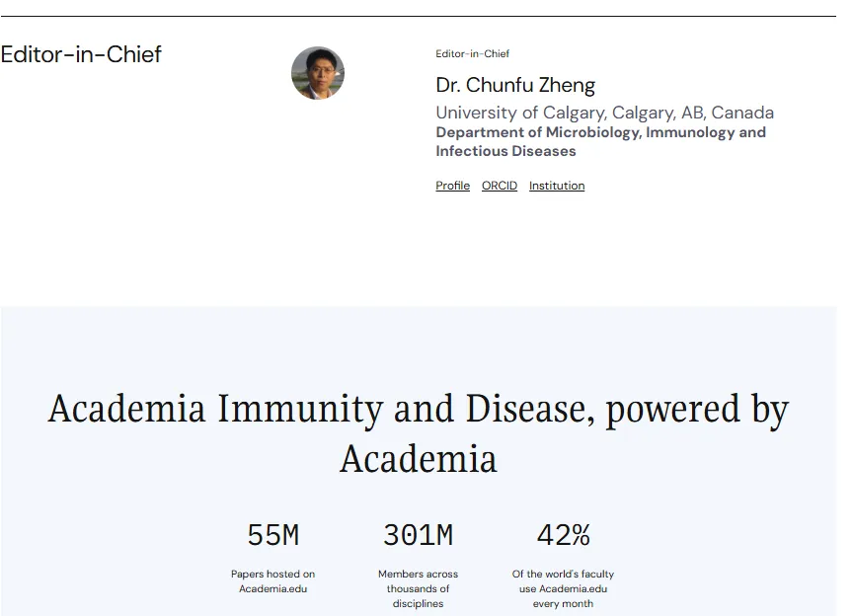Click the 'Members across thousands of disciplines' caption
853x616 pixels.
tap(418, 588)
